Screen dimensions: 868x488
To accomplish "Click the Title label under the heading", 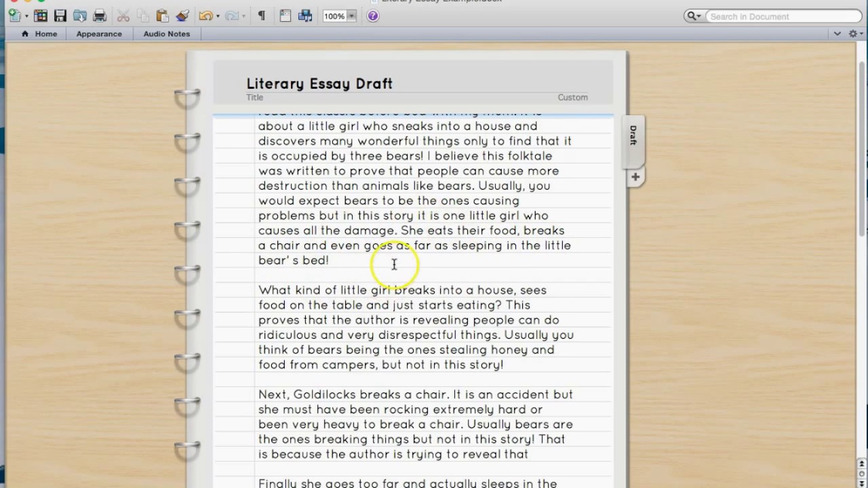I will (254, 98).
